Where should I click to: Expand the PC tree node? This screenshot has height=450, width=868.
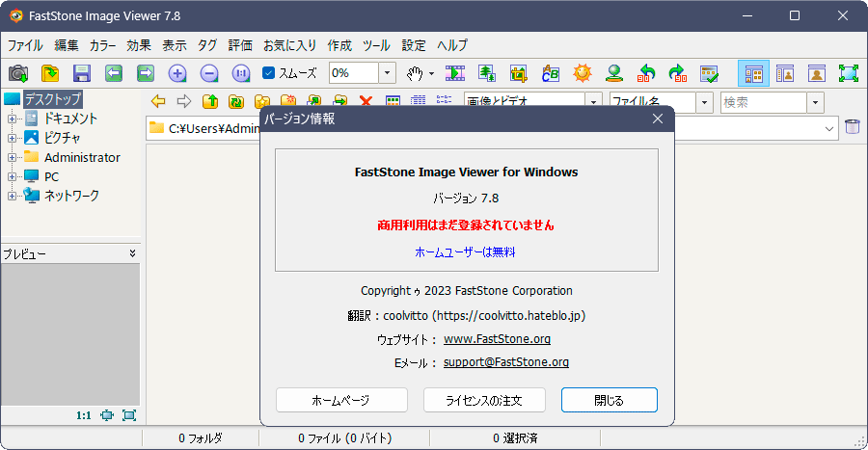pyautogui.click(x=12, y=177)
